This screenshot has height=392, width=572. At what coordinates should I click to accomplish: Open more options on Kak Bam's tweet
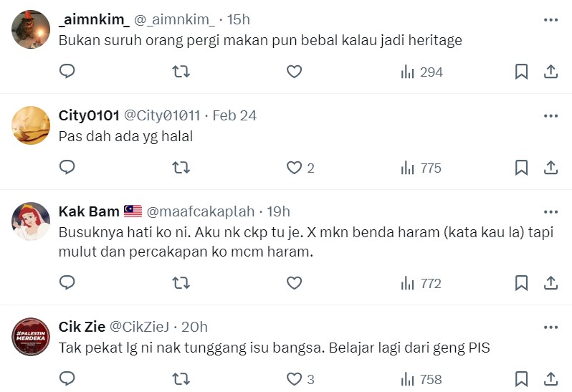(x=550, y=211)
